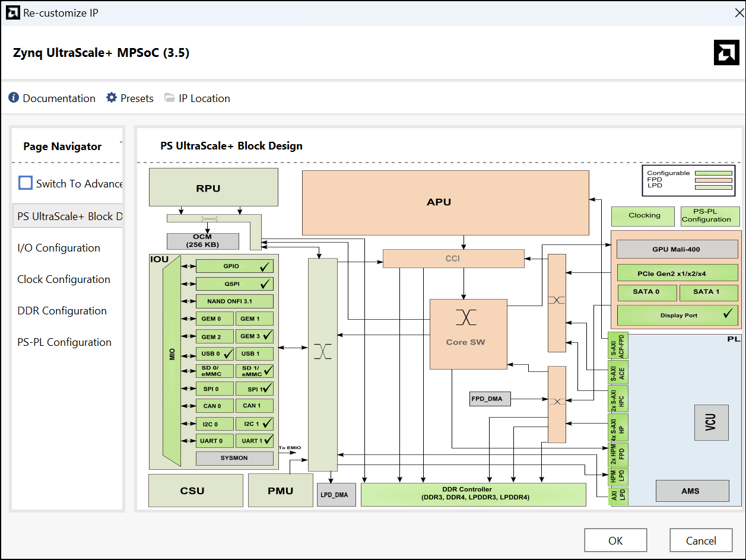
Task: Click the UART 0 block
Action: (x=215, y=441)
